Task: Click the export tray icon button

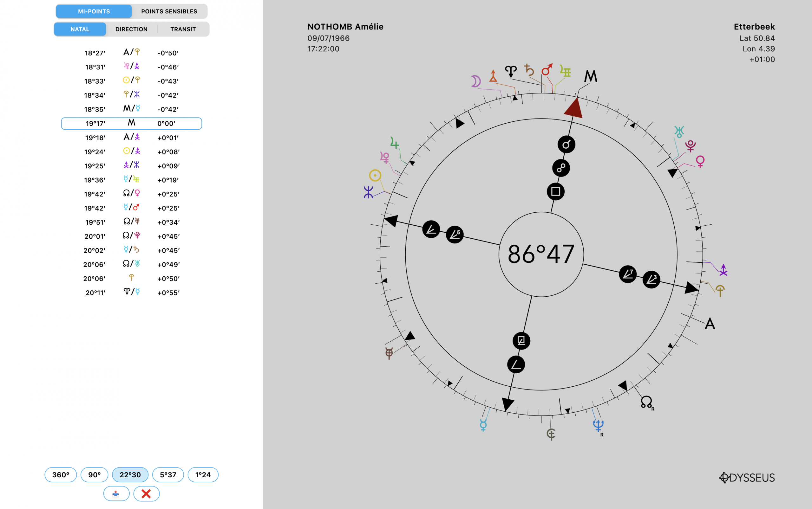Action: [116, 493]
